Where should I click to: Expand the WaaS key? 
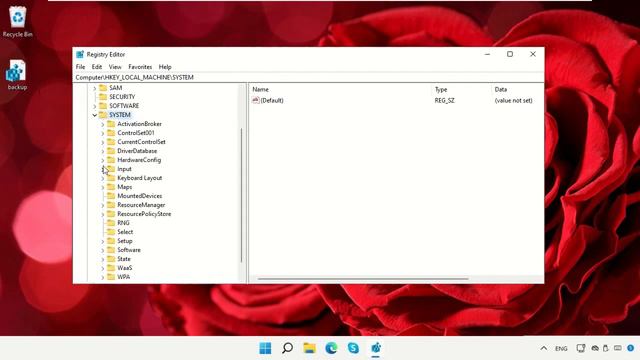(x=103, y=268)
